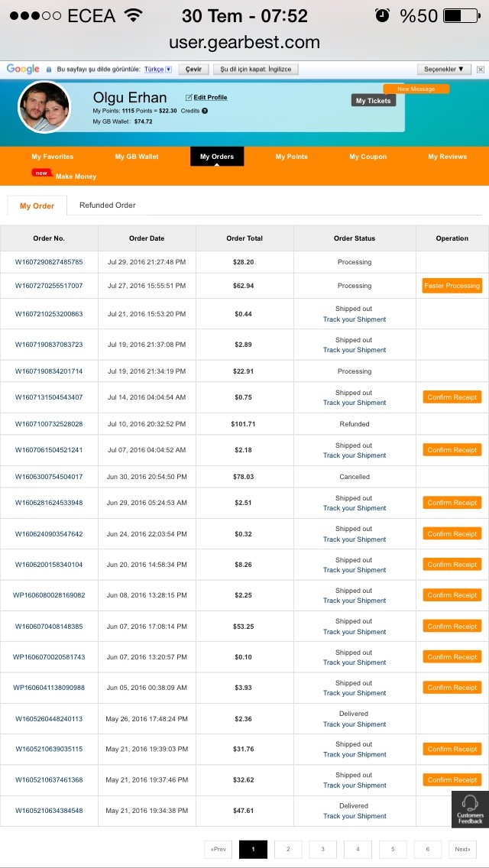The height and width of the screenshot is (868, 489).
Task: Click 'Şu dil için kapat: İngilizce' button
Action: 256,70
